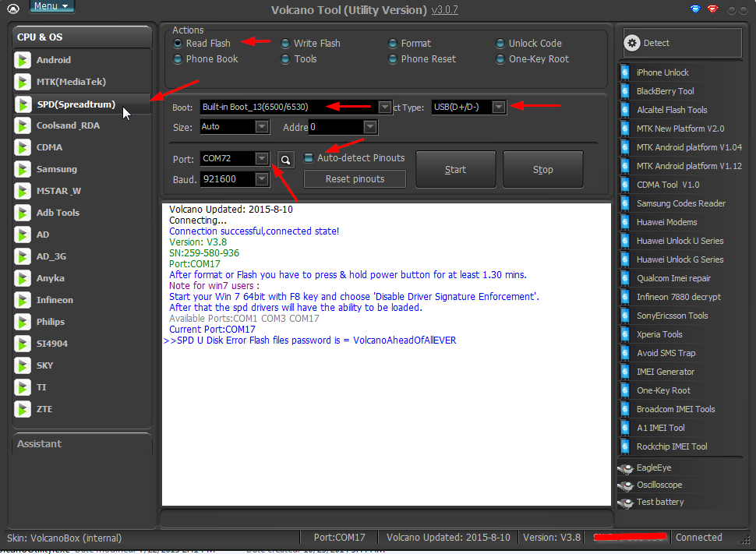Click the Adb Tools play icon
This screenshot has height=554, width=756.
click(x=22, y=213)
